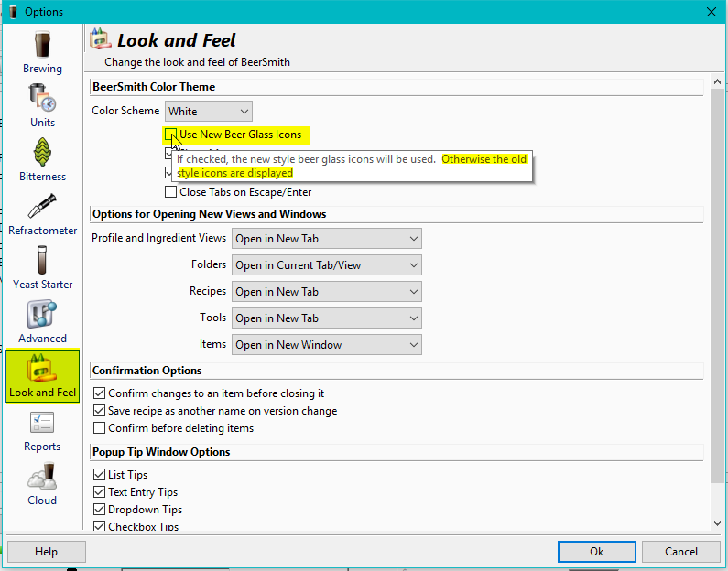Click 'Change the look and feel of BeerSmith' text
This screenshot has height=571, width=728.
pyautogui.click(x=197, y=62)
